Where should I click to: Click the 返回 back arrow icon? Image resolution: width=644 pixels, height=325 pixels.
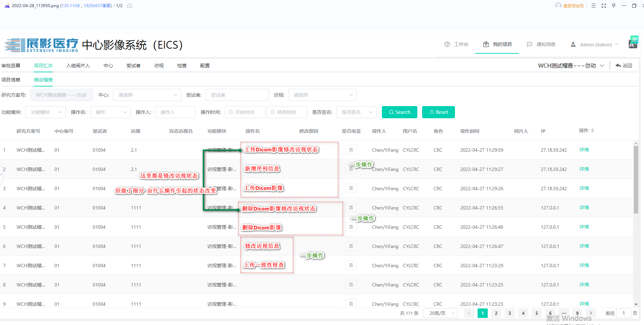618,66
